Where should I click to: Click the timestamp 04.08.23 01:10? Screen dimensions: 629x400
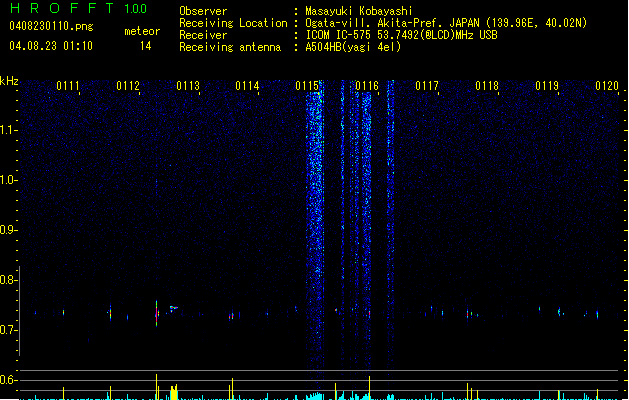point(51,46)
